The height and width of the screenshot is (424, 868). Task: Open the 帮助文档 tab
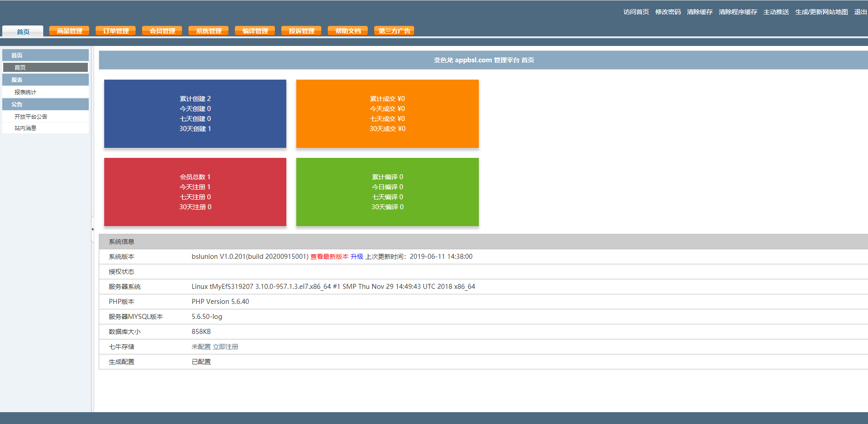[348, 31]
